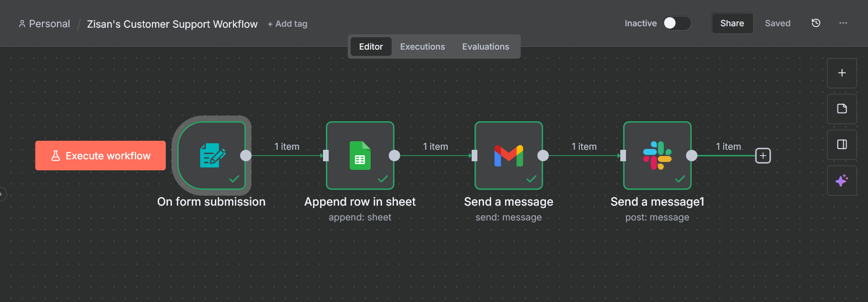
Task: Open workflow version history
Action: pyautogui.click(x=816, y=23)
